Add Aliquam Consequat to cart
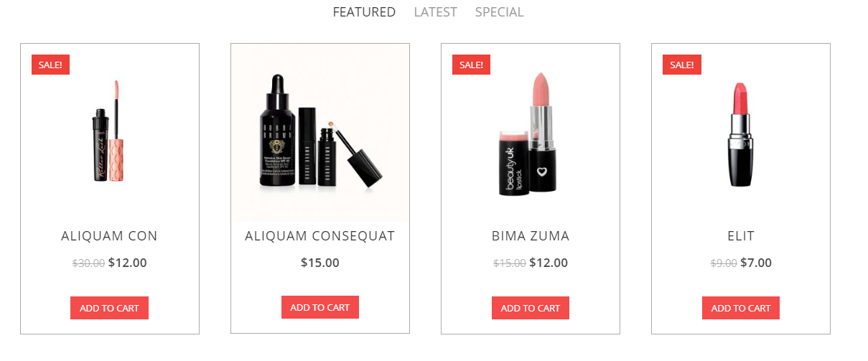The image size is (868, 361). point(320,307)
